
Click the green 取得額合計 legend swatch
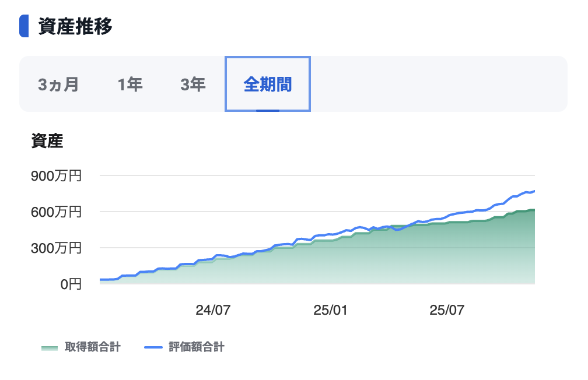click(x=50, y=348)
